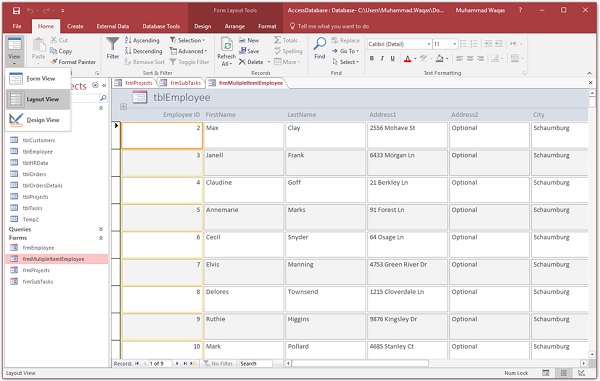This screenshot has width=600, height=381.
Task: Toggle Italic text formatting
Action: [382, 59]
